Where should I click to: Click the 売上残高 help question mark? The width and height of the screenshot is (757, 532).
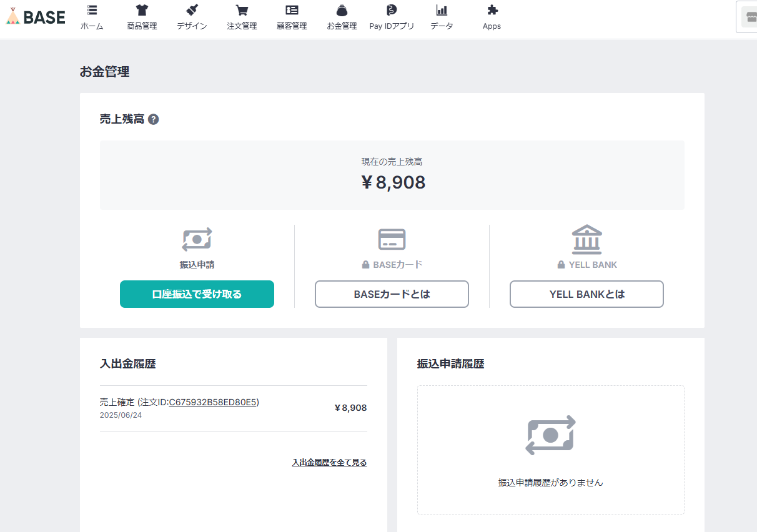click(153, 119)
